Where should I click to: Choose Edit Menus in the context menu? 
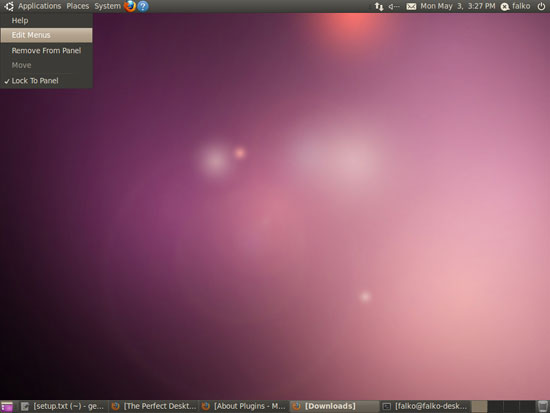point(46,35)
